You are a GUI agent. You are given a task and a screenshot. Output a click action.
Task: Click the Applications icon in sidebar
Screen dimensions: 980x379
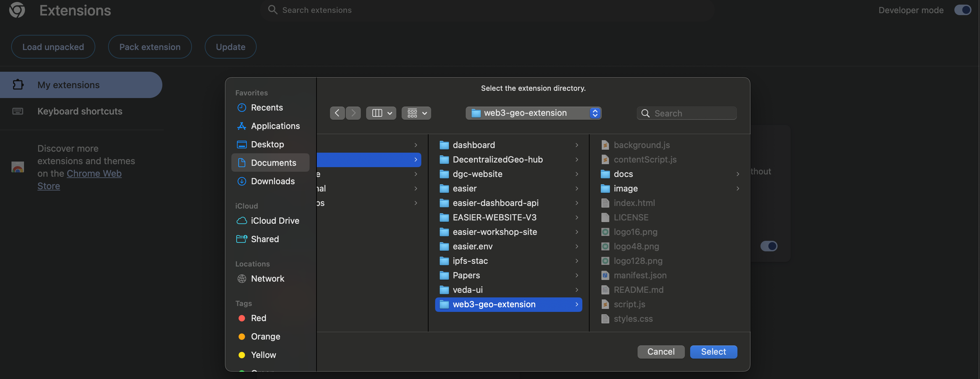242,126
